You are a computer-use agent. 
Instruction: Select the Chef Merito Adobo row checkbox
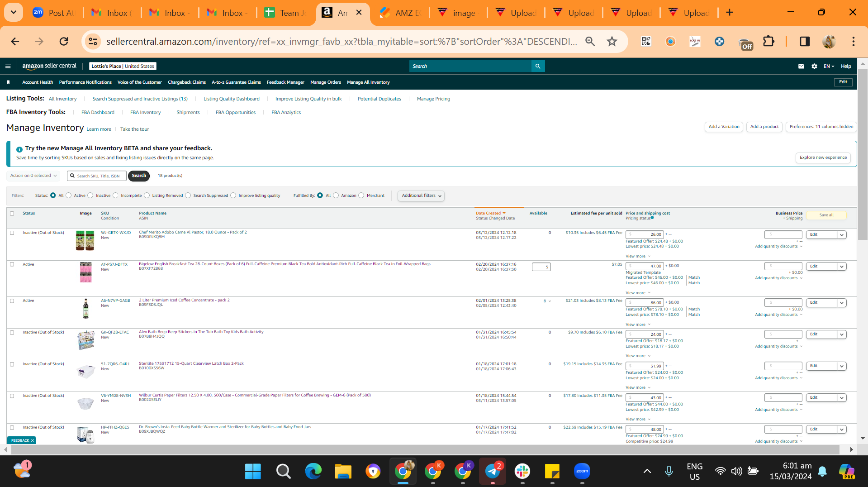[x=12, y=233]
